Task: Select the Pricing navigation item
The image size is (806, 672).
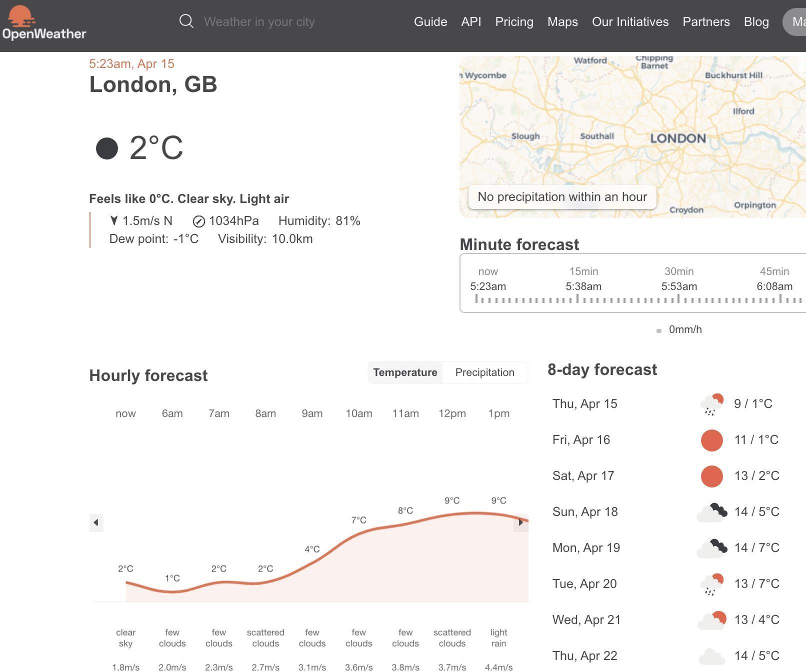Action: pos(514,21)
